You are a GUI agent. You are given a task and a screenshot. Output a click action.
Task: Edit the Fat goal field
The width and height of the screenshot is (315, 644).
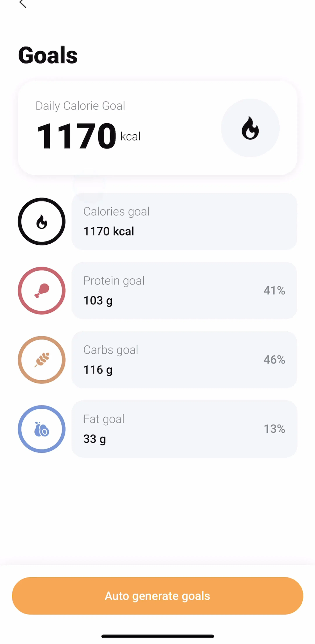coord(184,429)
